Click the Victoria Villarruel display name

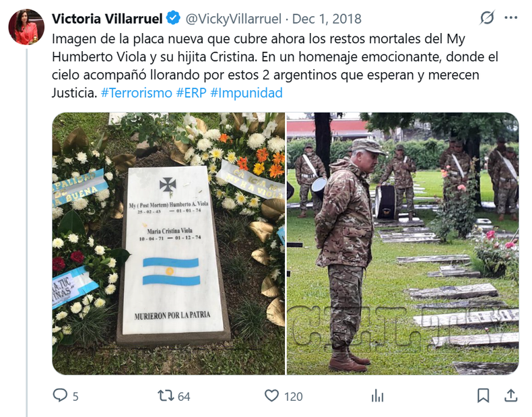(107, 19)
